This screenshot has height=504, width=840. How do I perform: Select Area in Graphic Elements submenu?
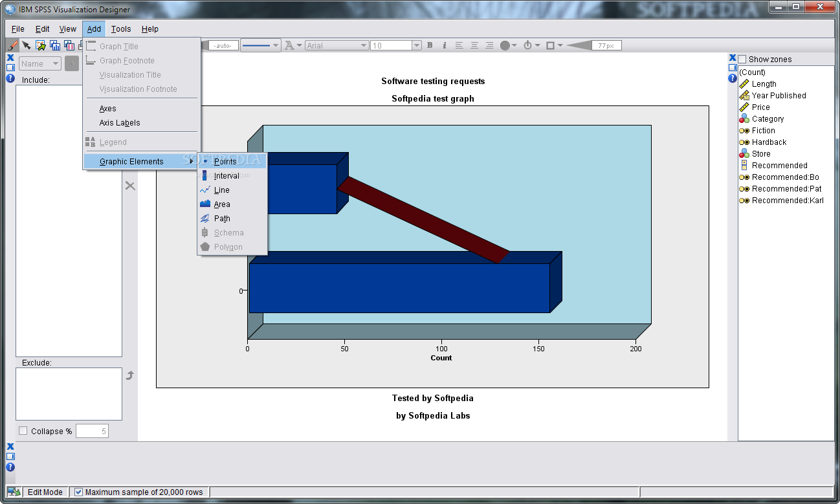click(x=232, y=204)
